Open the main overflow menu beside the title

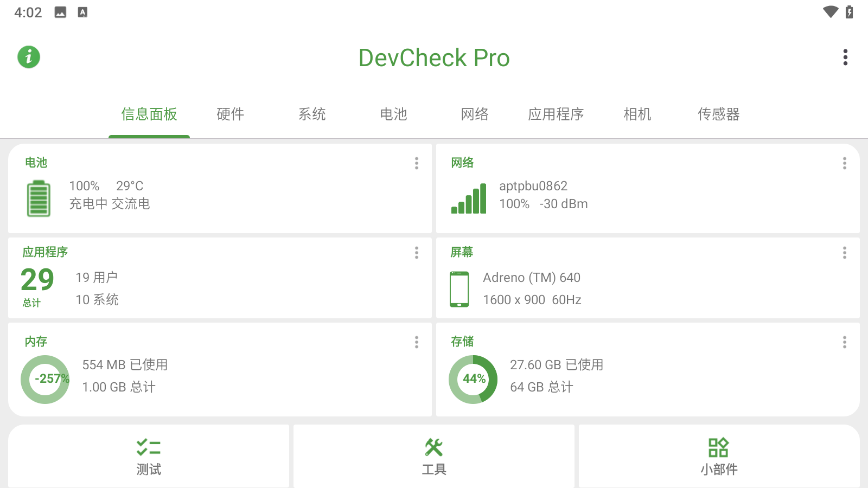tap(845, 57)
